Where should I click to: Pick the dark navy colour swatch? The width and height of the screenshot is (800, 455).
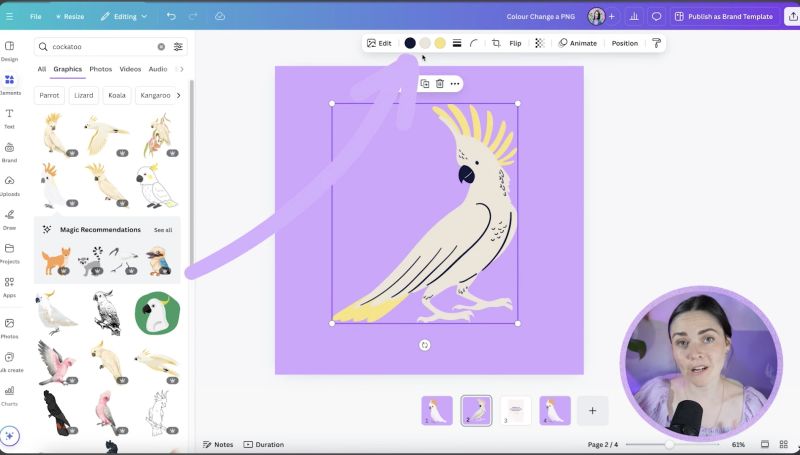pos(410,43)
